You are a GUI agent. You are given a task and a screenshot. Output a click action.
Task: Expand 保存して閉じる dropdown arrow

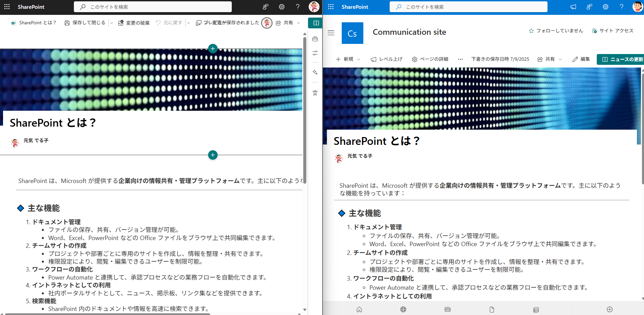point(111,23)
